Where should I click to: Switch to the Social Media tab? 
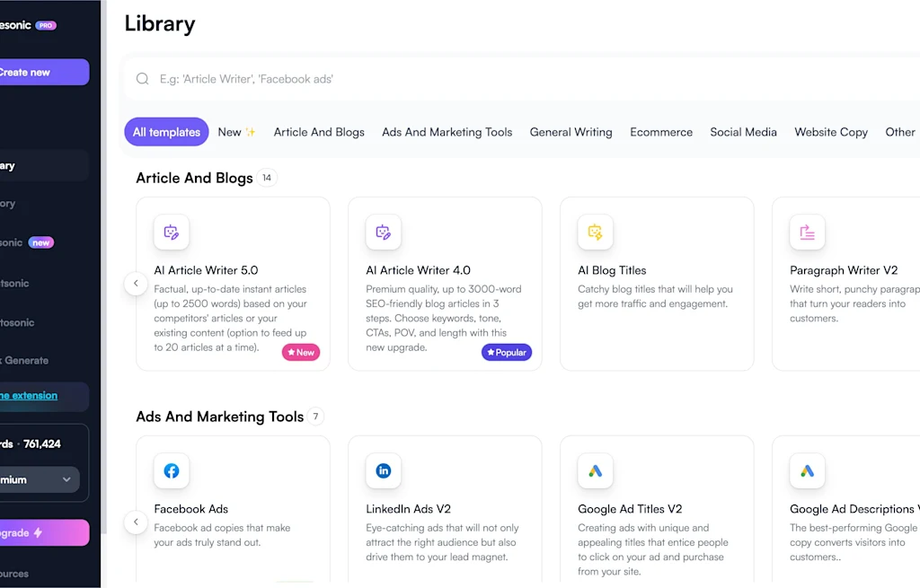[x=743, y=132]
